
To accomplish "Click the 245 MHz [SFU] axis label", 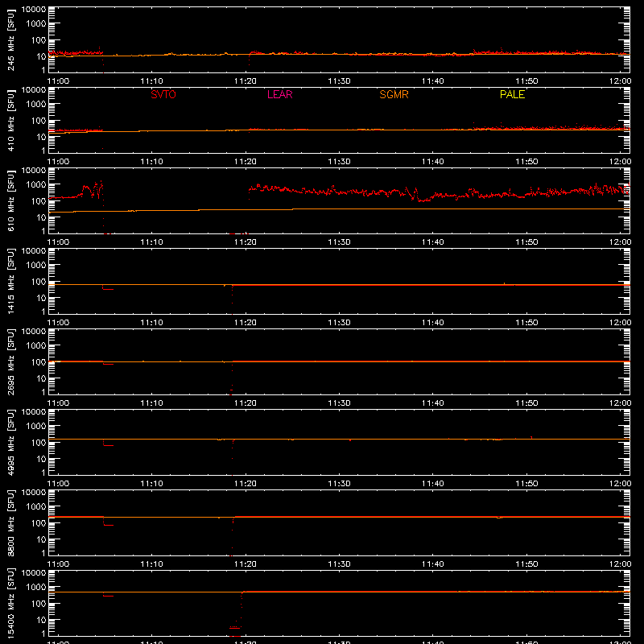I will pyautogui.click(x=11, y=40).
